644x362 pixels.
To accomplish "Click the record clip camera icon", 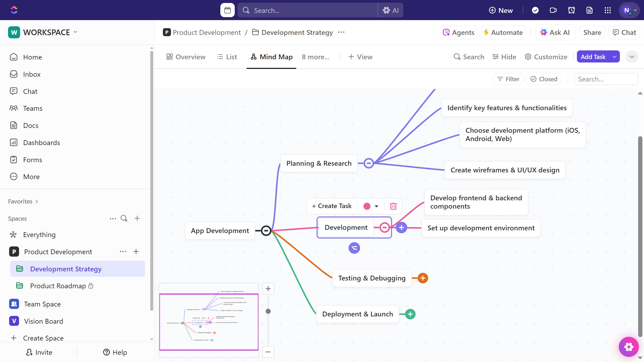I will [x=553, y=10].
